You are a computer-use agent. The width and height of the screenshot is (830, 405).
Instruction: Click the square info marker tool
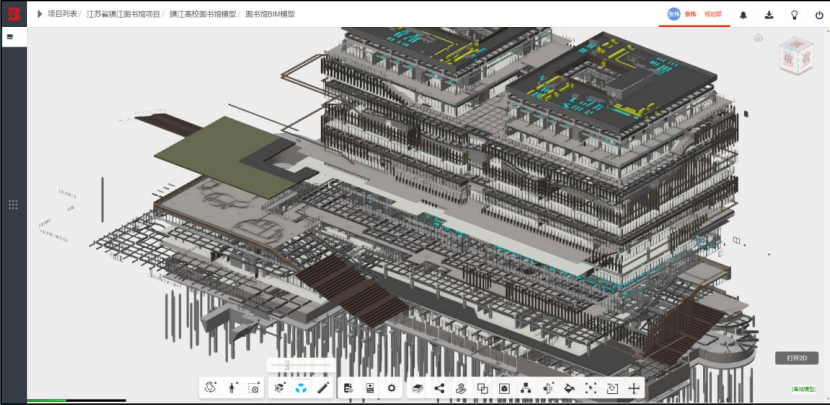point(504,389)
